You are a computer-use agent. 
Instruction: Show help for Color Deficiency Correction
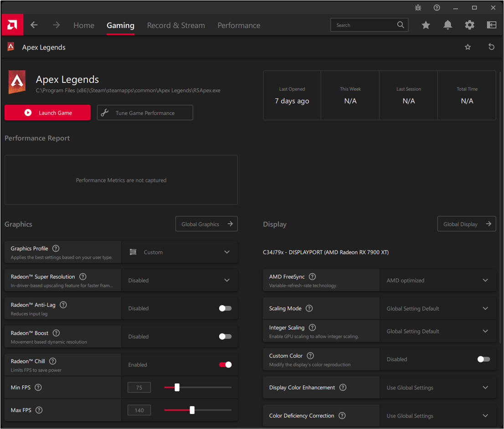coord(342,416)
